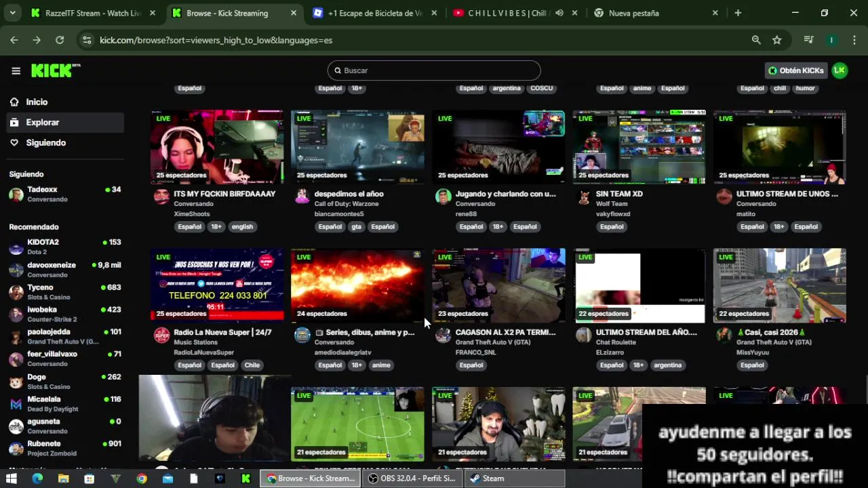Click Obtén KICKs button
868x488 pixels.
(795, 70)
